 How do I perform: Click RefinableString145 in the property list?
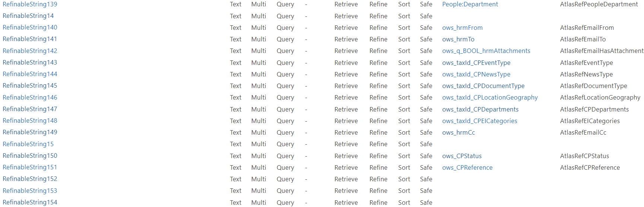[30, 86]
